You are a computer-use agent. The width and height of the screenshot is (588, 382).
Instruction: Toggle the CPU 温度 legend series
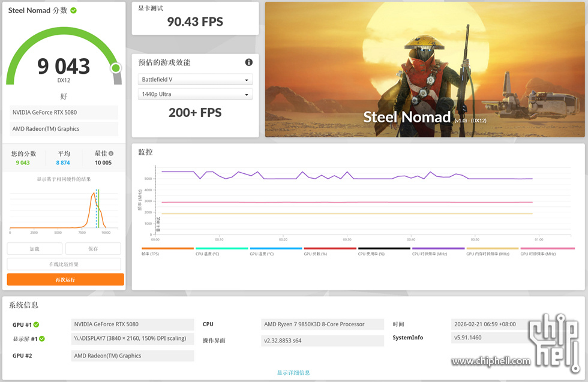click(221, 251)
